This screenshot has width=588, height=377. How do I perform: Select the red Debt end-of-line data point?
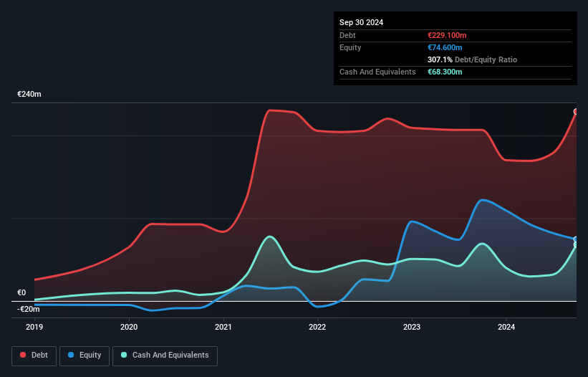(x=576, y=111)
